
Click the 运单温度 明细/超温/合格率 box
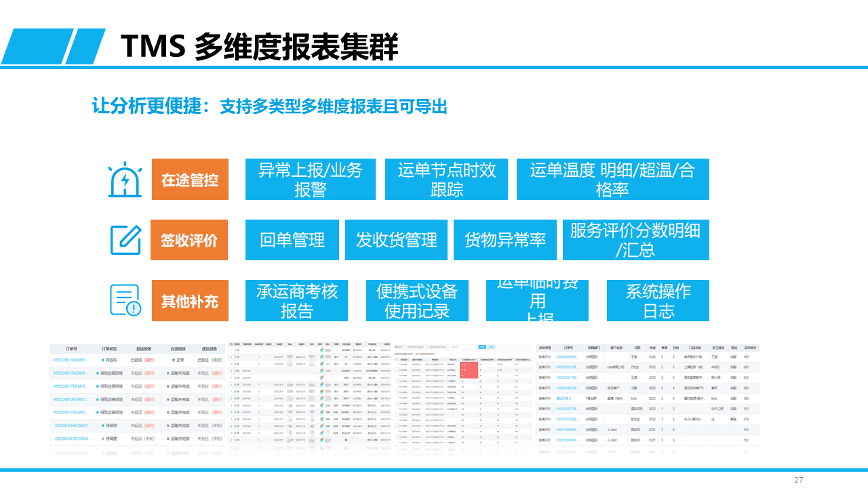pyautogui.click(x=612, y=180)
